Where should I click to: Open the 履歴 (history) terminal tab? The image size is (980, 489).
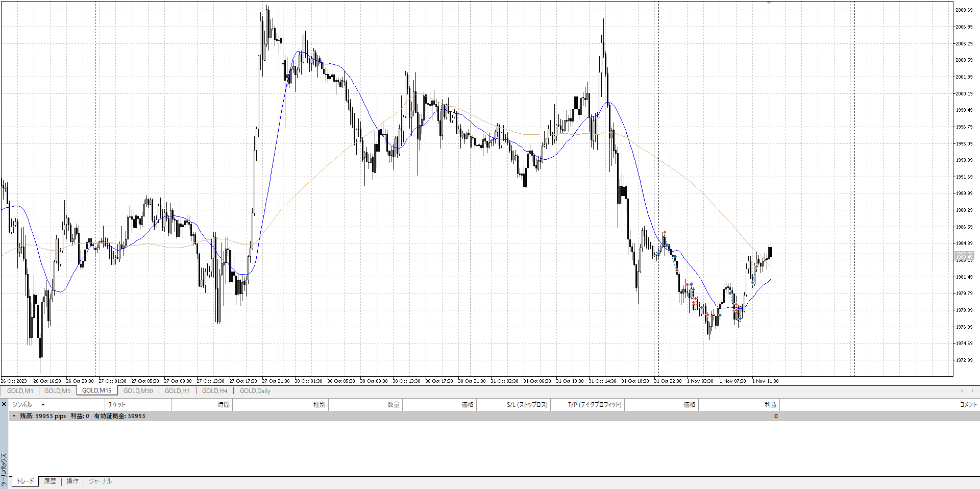(50, 481)
